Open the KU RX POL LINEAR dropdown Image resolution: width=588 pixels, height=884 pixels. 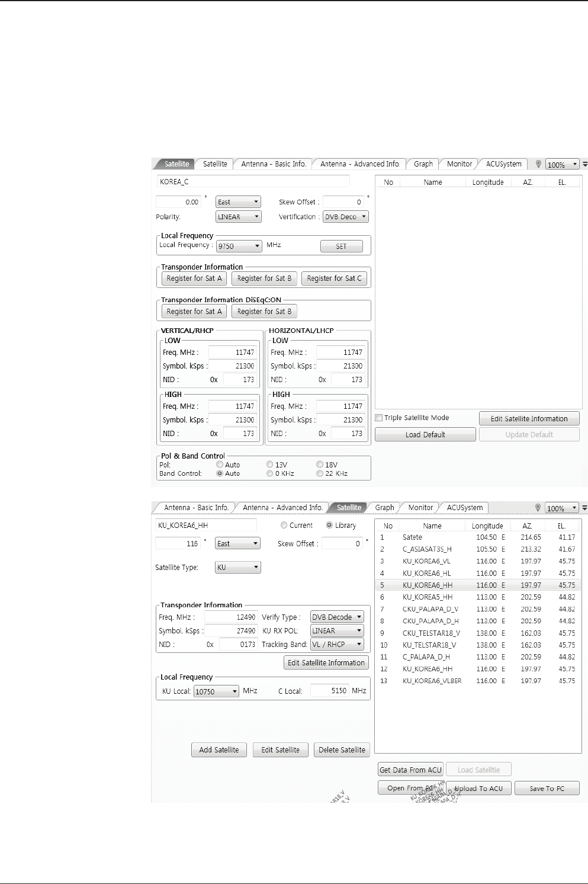coord(337,630)
